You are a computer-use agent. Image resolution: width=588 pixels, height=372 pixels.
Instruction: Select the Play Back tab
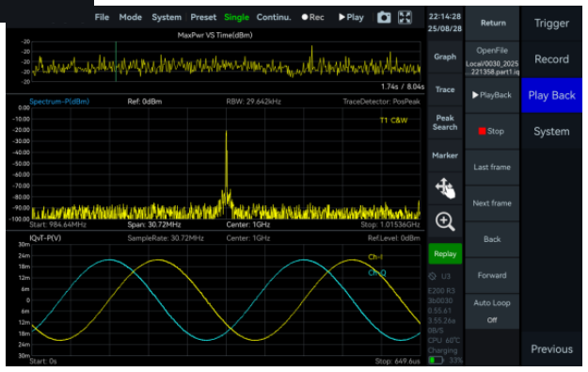click(x=551, y=95)
